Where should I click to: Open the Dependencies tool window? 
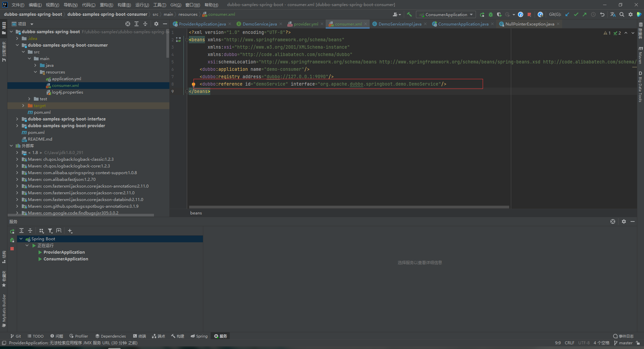(x=110, y=336)
